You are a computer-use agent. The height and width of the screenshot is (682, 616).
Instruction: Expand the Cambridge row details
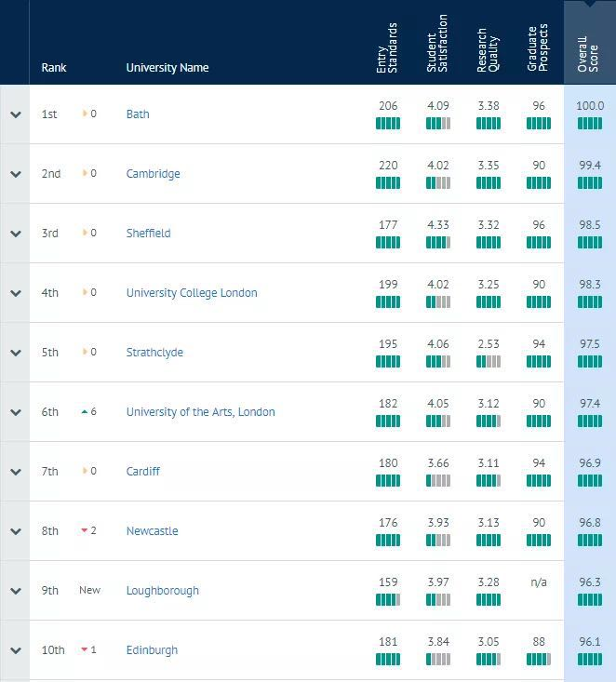pos(15,174)
